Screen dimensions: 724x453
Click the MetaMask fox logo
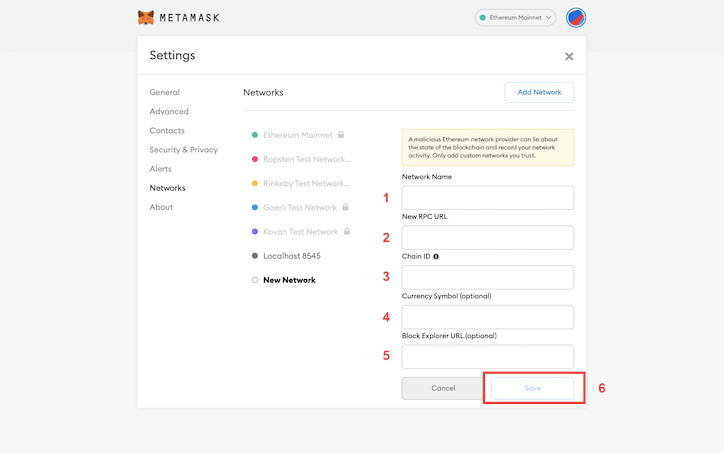coord(146,18)
